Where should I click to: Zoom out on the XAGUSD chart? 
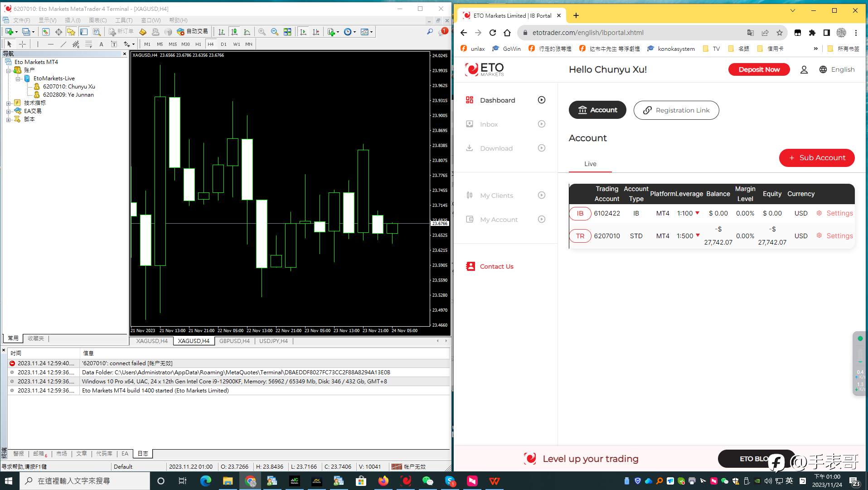[x=275, y=32]
